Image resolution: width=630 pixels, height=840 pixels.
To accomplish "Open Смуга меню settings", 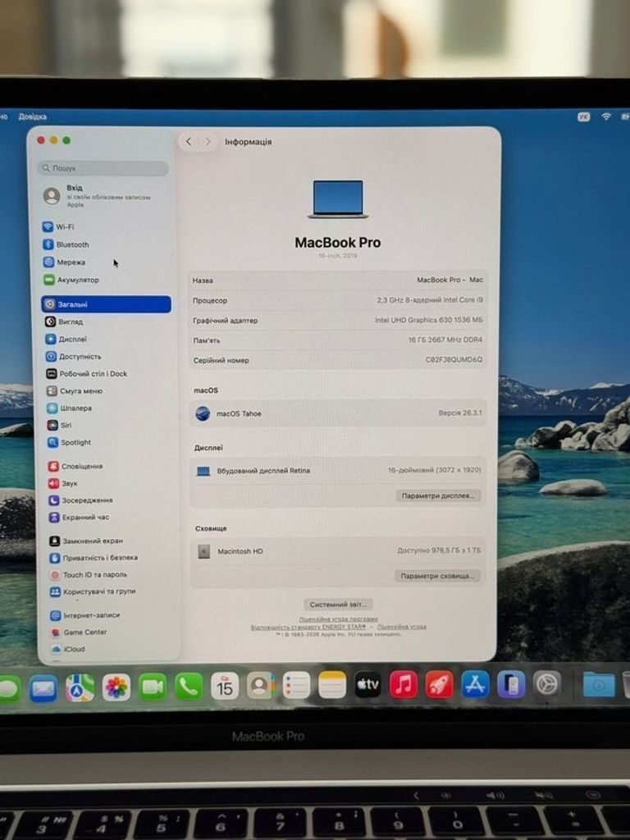I will tap(75, 390).
